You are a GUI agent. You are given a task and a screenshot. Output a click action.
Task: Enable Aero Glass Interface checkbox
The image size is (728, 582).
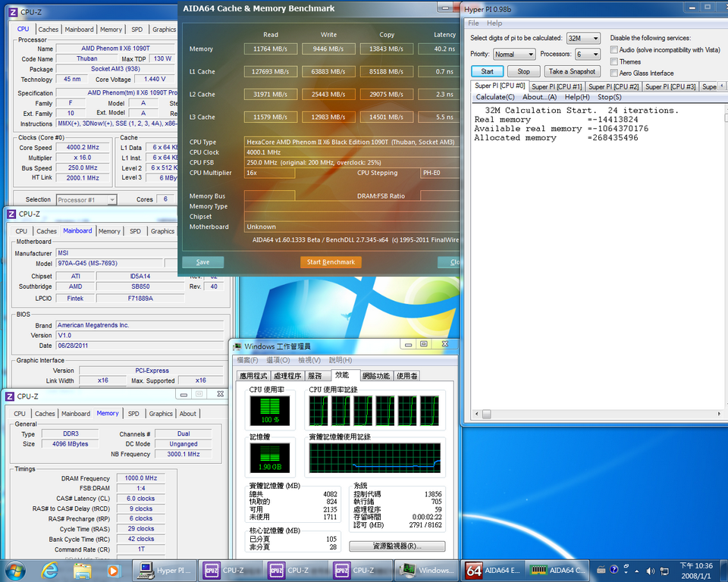pos(613,73)
